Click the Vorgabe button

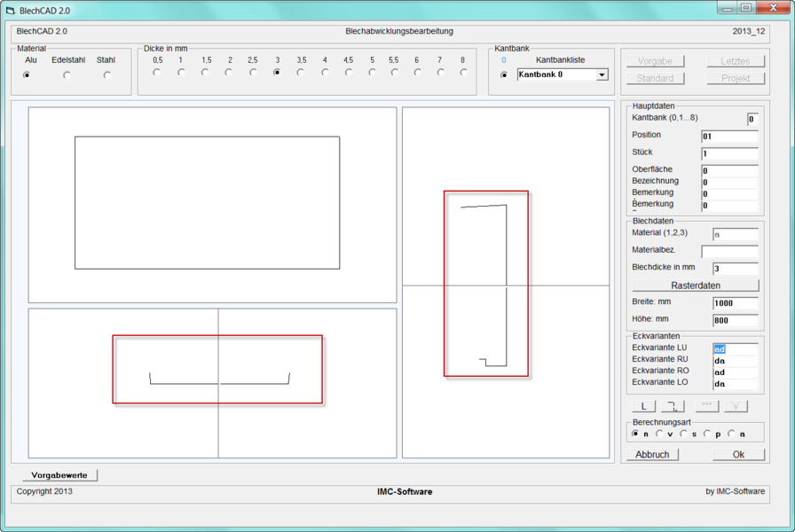tap(655, 61)
